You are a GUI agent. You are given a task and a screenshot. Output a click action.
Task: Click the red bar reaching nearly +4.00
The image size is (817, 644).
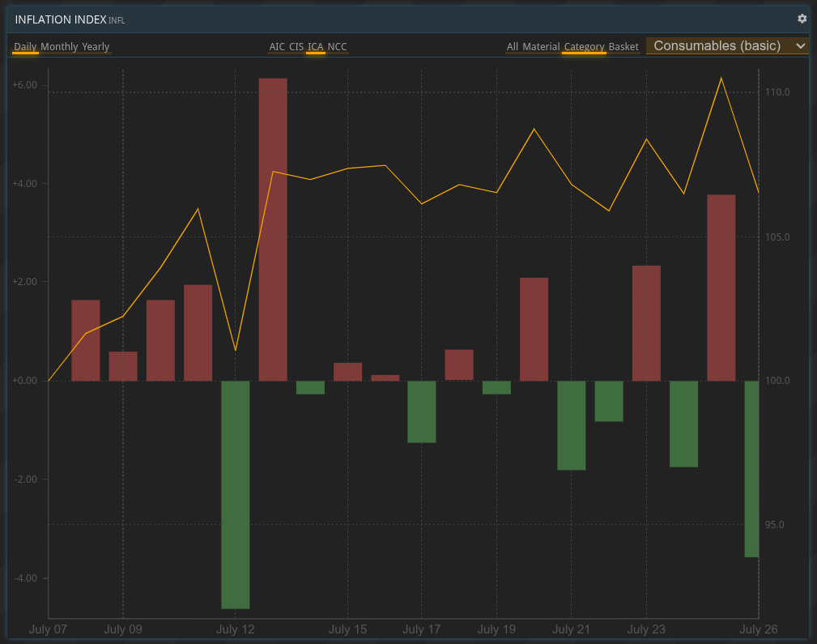point(721,288)
